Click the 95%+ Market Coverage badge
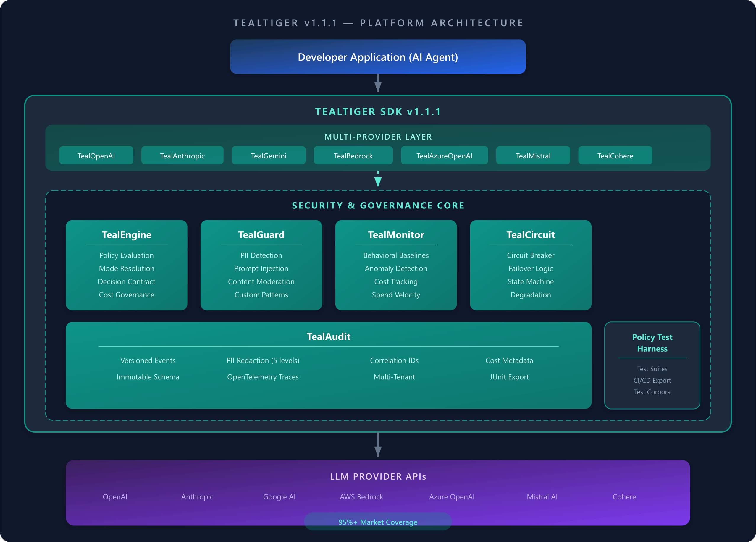756x542 pixels. (378, 522)
